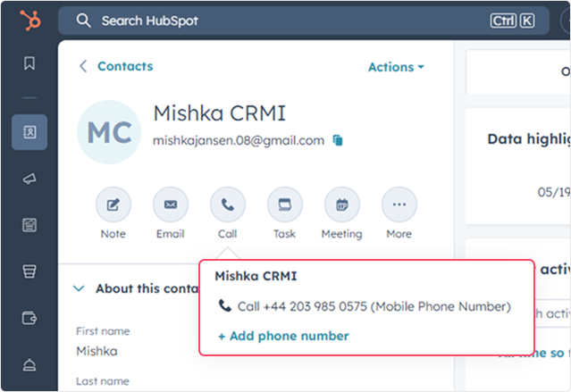Click the contact name Mishka CRMI heading
571x392 pixels.
click(220, 113)
